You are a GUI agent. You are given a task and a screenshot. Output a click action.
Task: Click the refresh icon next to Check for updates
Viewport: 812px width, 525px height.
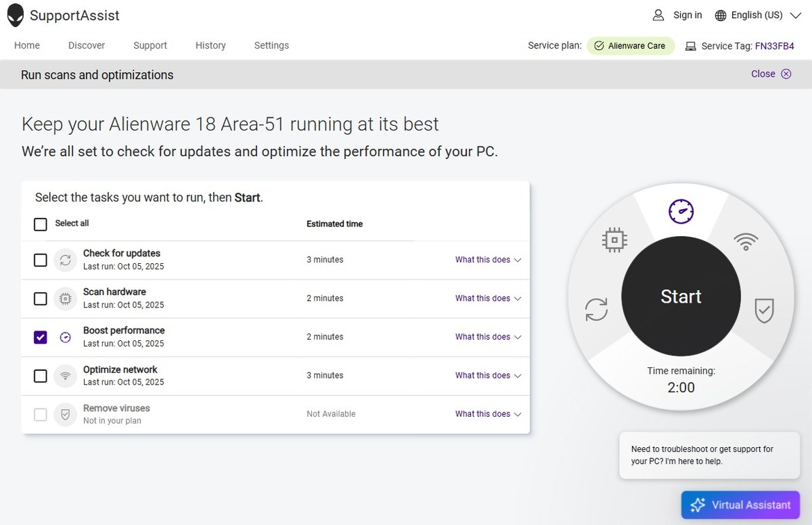coord(65,260)
